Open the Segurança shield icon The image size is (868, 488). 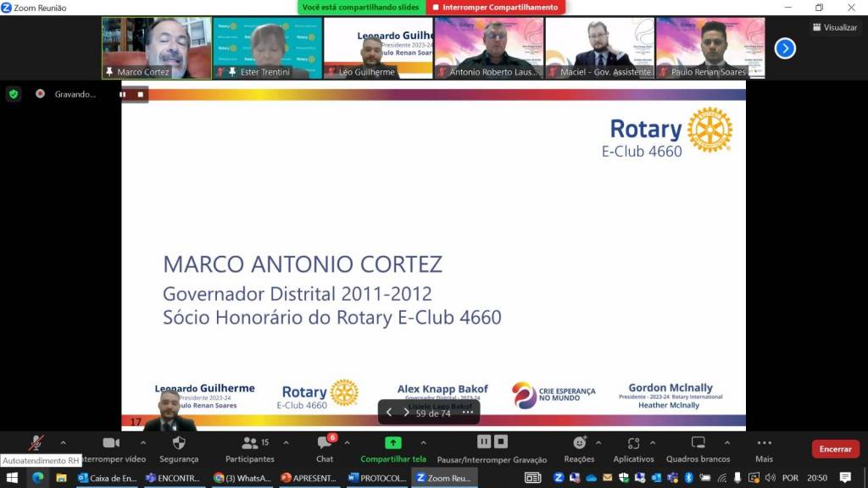tap(179, 443)
